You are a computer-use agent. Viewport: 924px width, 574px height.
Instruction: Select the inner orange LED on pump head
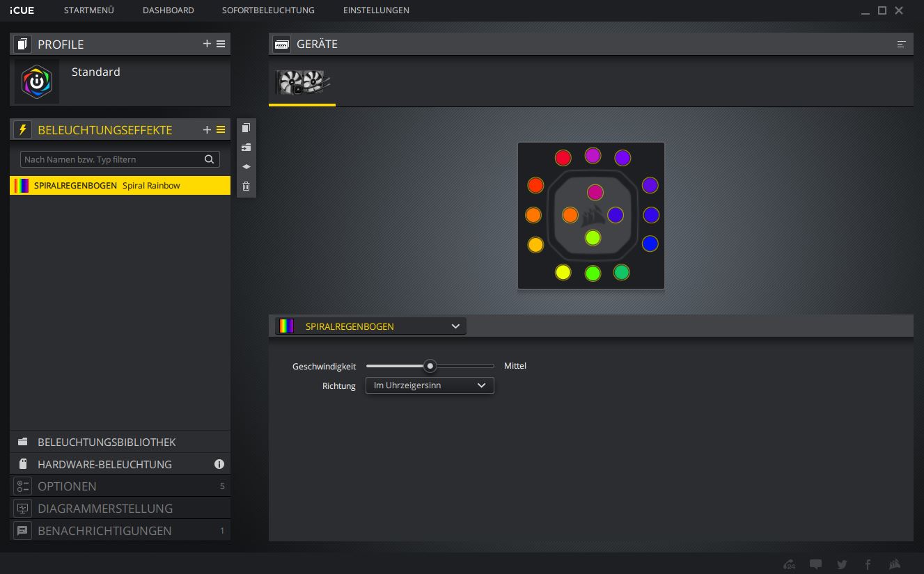point(570,215)
